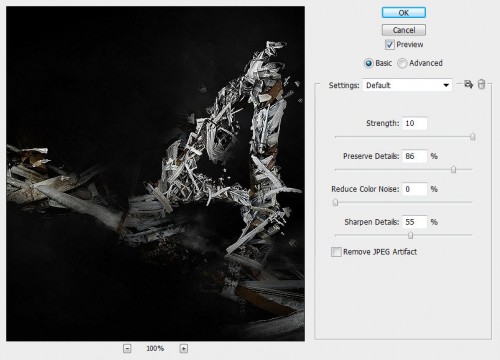
Task: Zoom out preview with minus button
Action: point(127,349)
